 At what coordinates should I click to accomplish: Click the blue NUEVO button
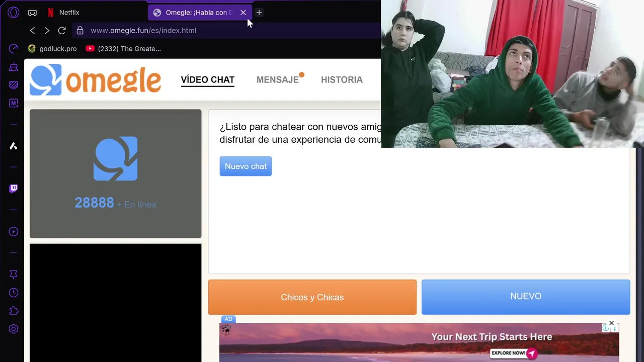click(x=526, y=297)
